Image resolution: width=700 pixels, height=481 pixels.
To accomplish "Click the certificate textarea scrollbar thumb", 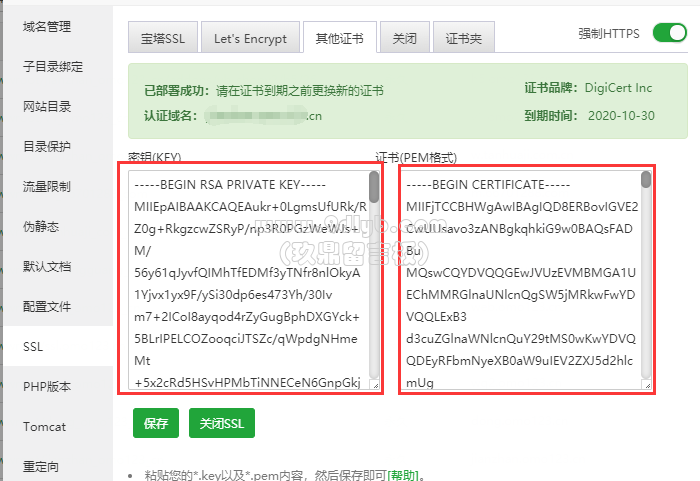I will pos(646,179).
